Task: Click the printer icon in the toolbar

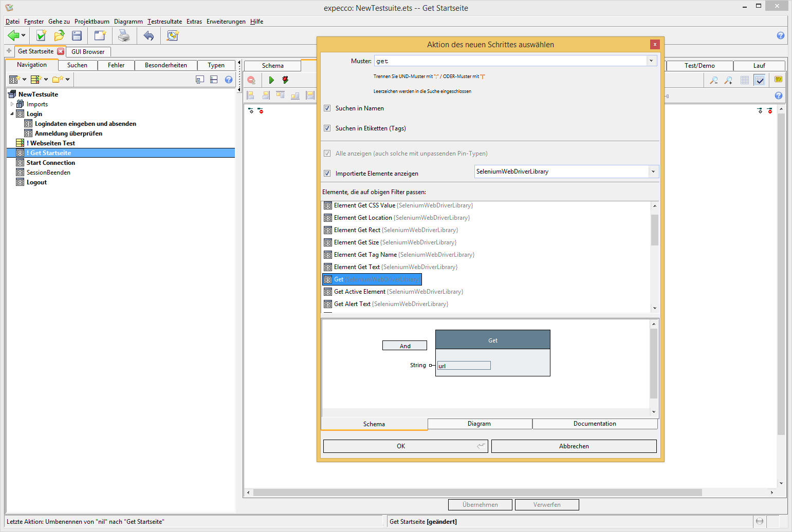Action: [124, 35]
